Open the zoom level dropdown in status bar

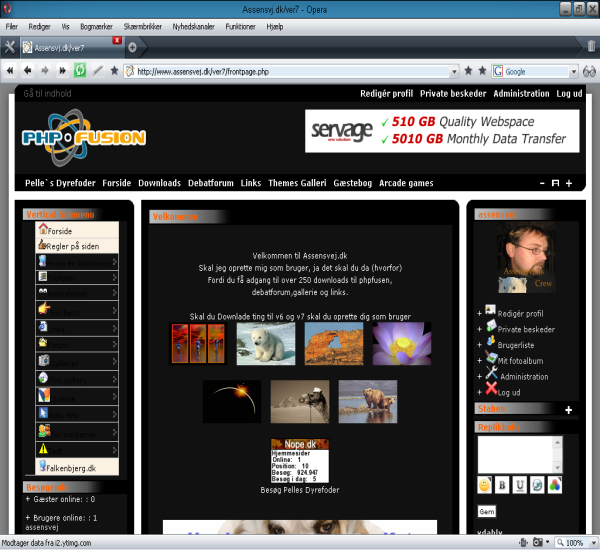593,543
